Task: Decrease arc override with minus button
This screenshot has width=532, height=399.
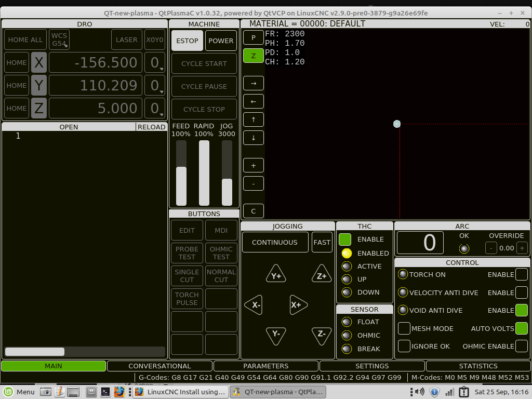Action: pos(491,248)
